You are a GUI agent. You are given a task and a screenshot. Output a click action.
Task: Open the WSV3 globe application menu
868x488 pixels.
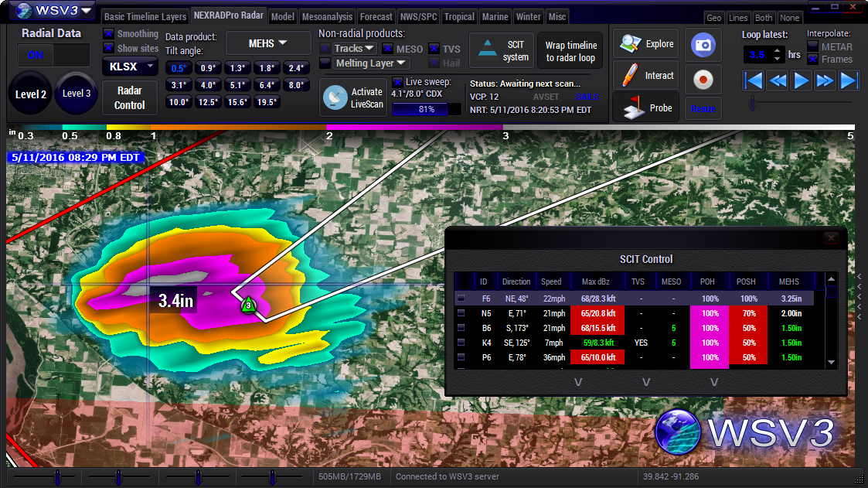tap(25, 10)
